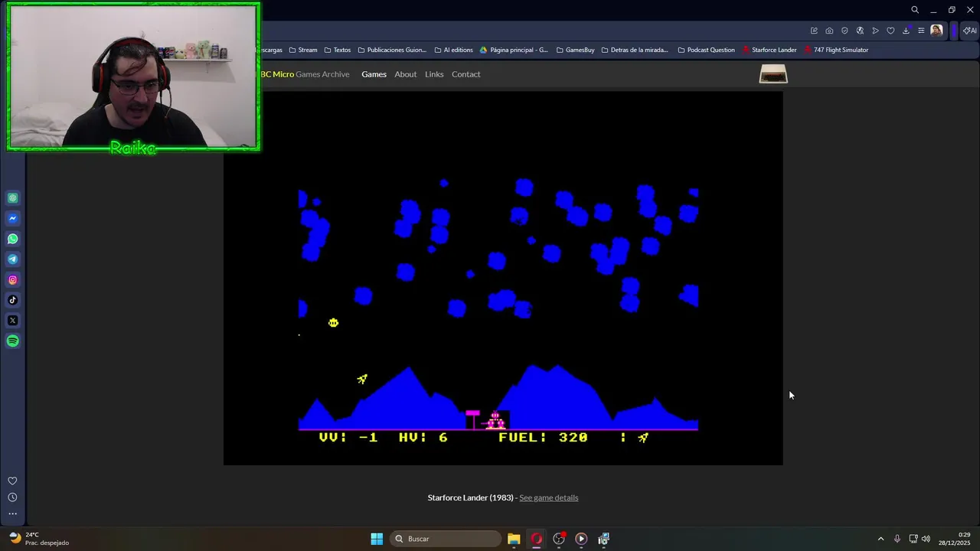Open the Detras de la mirada folder
The image size is (980, 551).
[635, 50]
